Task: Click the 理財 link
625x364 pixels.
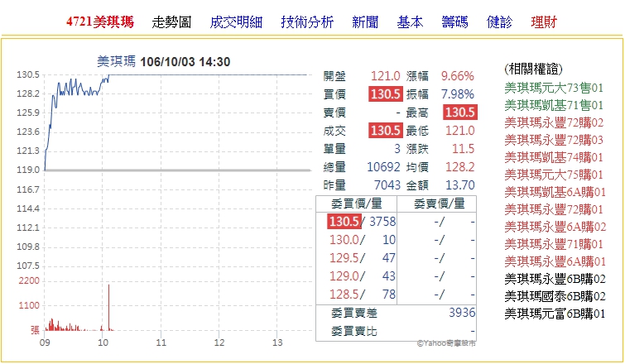Action: [544, 22]
